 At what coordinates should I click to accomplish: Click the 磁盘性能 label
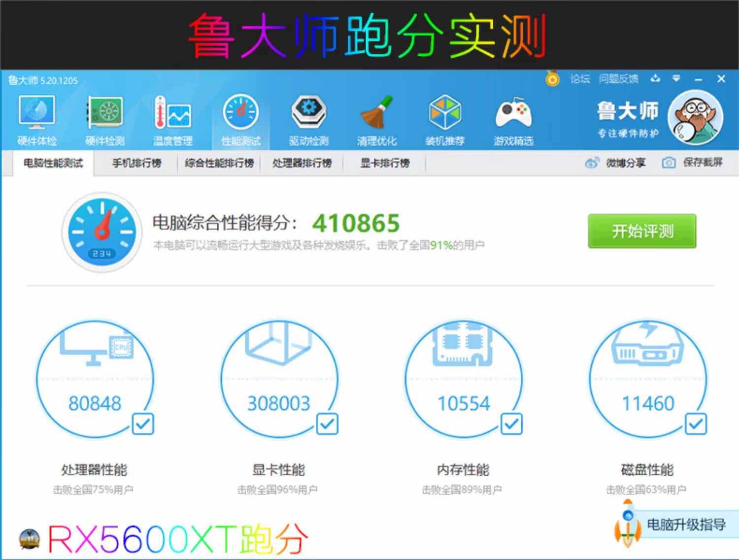(x=647, y=470)
